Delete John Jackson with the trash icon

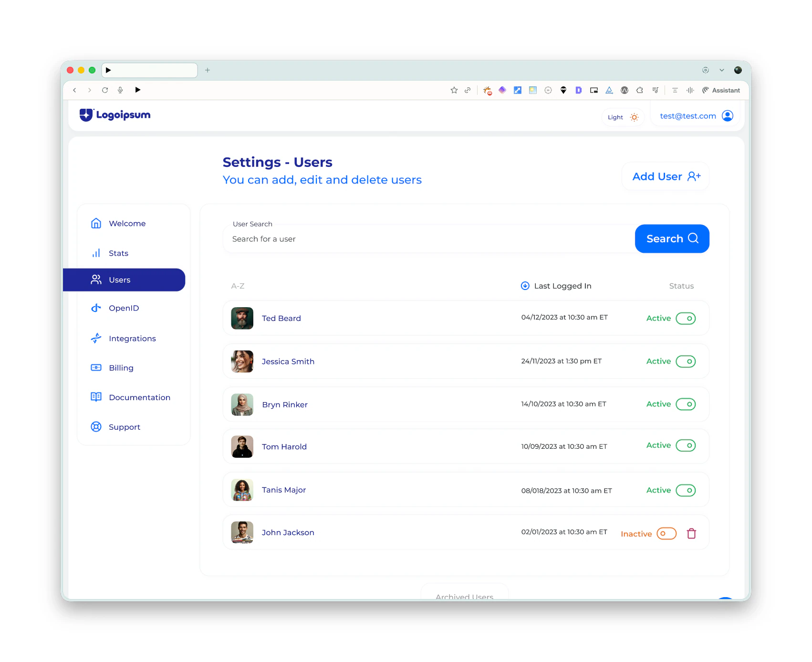pos(691,533)
